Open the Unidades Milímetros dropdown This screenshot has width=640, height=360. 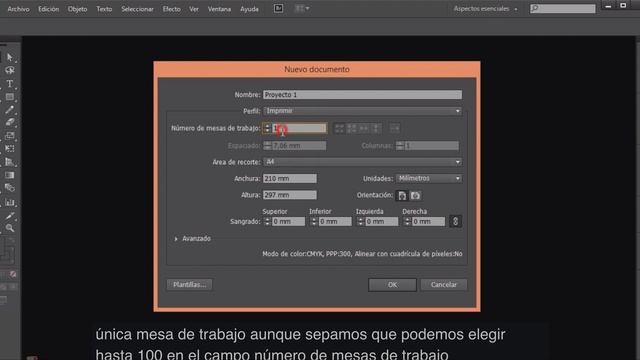click(x=429, y=178)
